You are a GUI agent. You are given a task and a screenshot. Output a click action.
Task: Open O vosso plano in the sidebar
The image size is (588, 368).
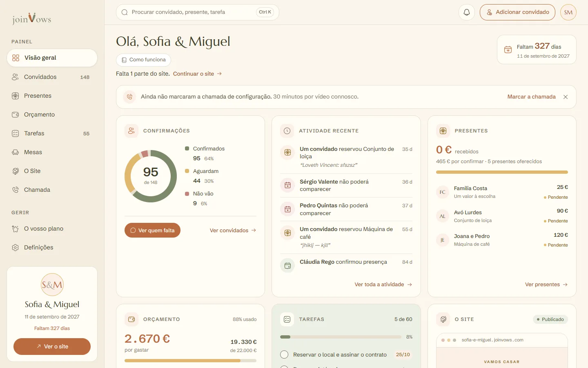point(52,229)
